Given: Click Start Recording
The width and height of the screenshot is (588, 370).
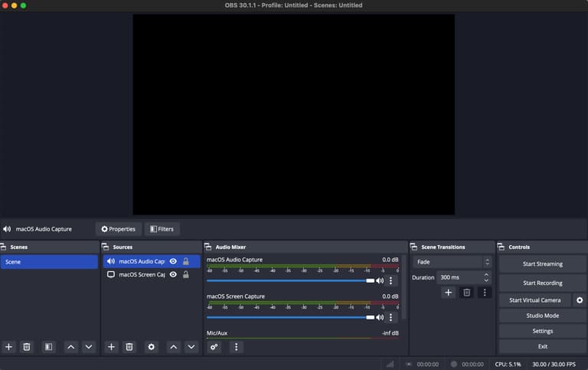Looking at the screenshot, I should 542,283.
